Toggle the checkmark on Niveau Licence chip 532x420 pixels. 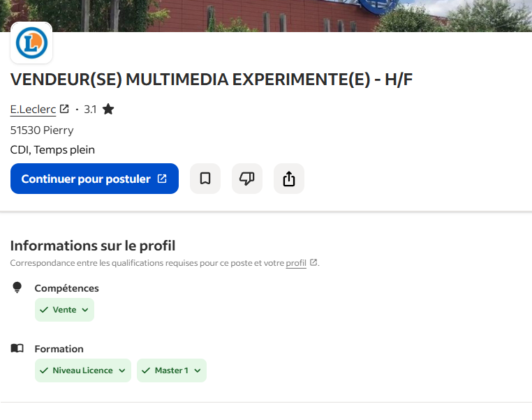pyautogui.click(x=44, y=370)
